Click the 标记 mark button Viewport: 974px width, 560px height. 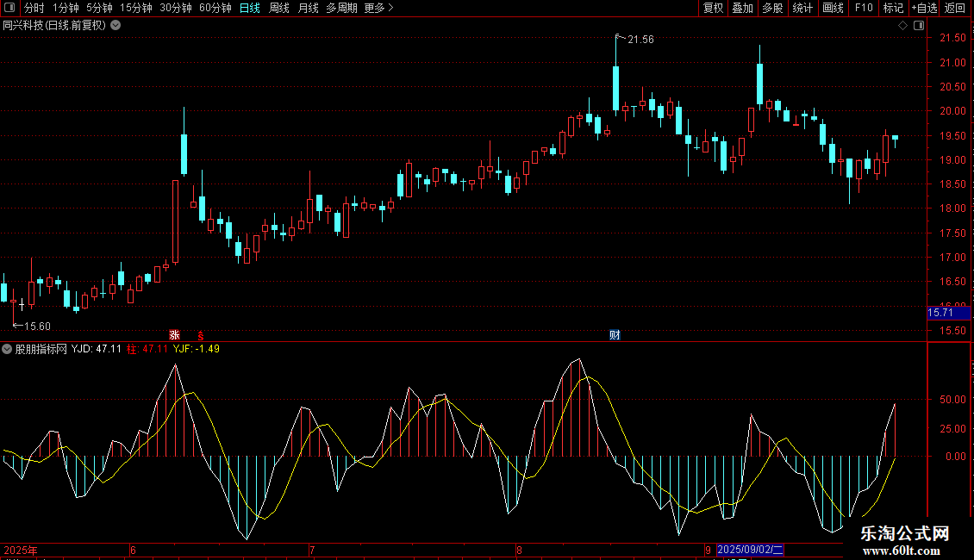pyautogui.click(x=893, y=8)
